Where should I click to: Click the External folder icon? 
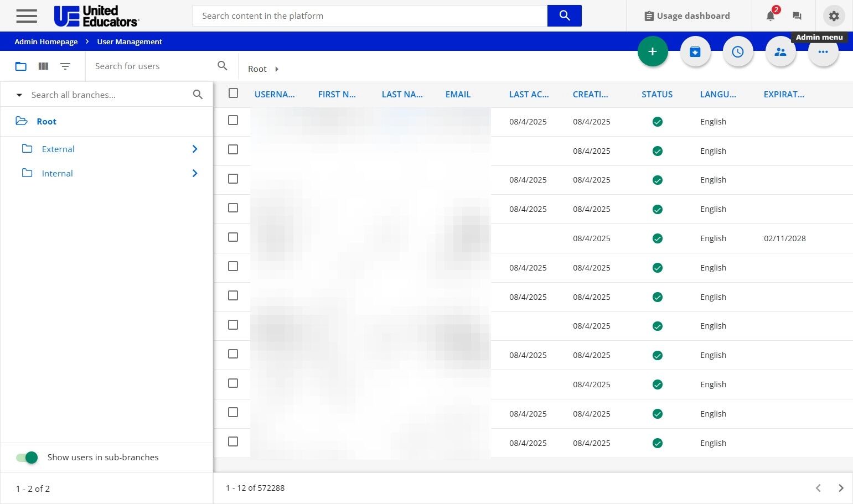click(x=27, y=149)
